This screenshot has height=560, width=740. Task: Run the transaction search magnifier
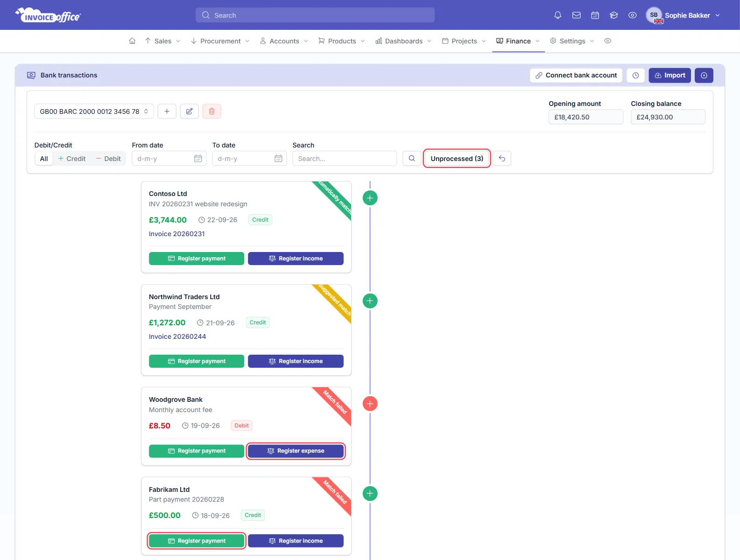point(412,159)
